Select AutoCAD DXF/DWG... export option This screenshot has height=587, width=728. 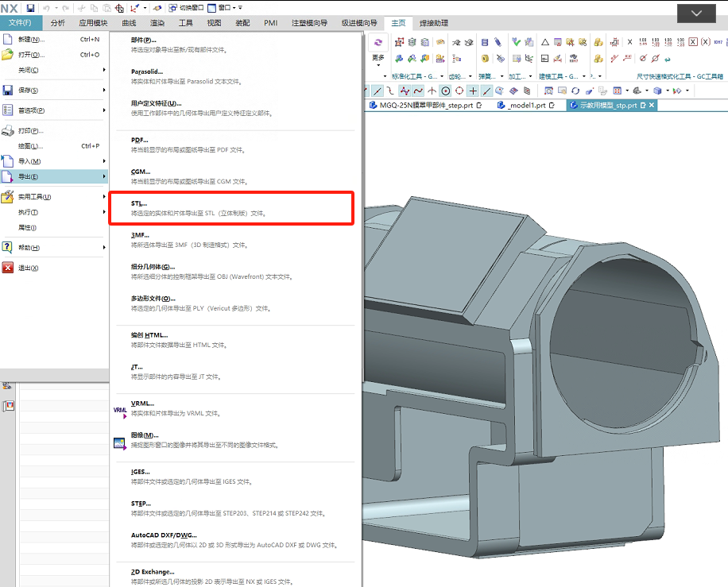(235, 540)
